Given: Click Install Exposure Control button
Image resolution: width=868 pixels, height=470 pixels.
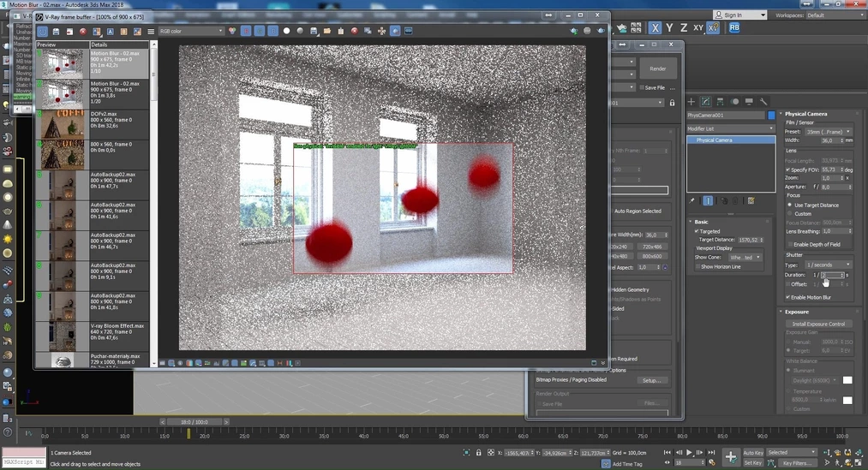Looking at the screenshot, I should [818, 324].
